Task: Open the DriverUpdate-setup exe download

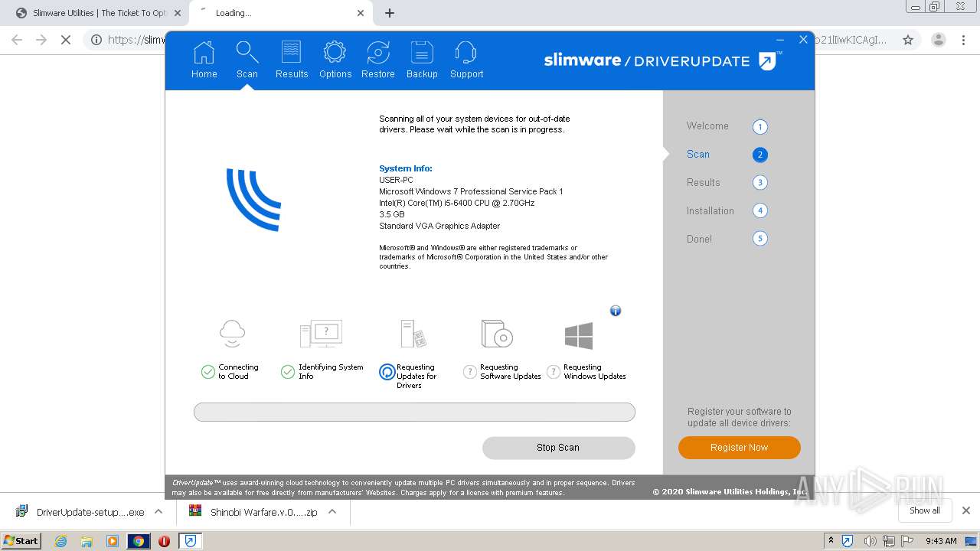Action: point(80,512)
